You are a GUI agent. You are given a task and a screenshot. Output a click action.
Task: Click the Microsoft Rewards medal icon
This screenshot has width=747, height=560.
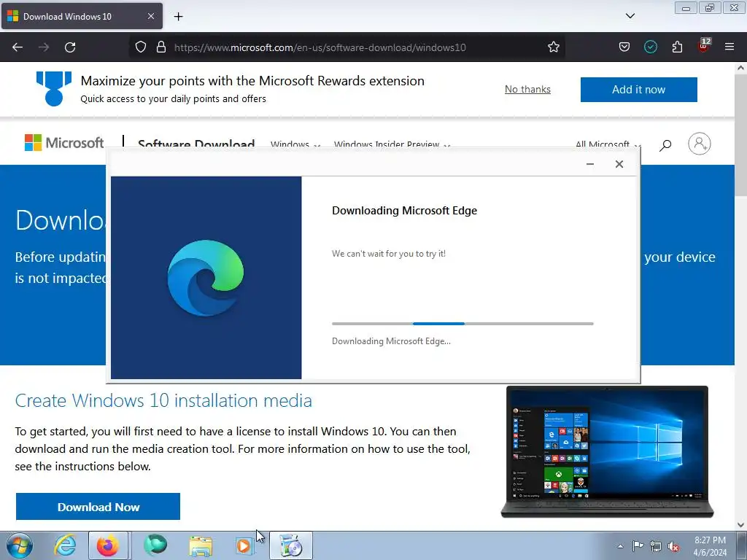[x=54, y=88]
